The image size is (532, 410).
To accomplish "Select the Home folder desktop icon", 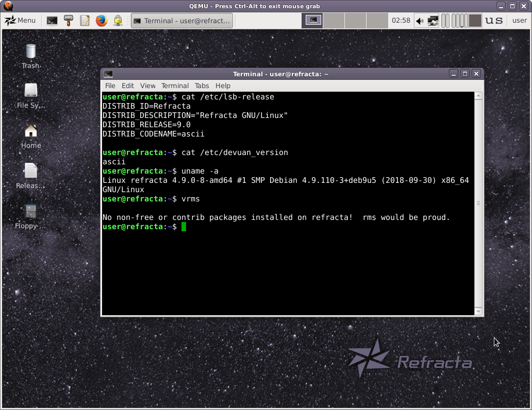I will [31, 136].
